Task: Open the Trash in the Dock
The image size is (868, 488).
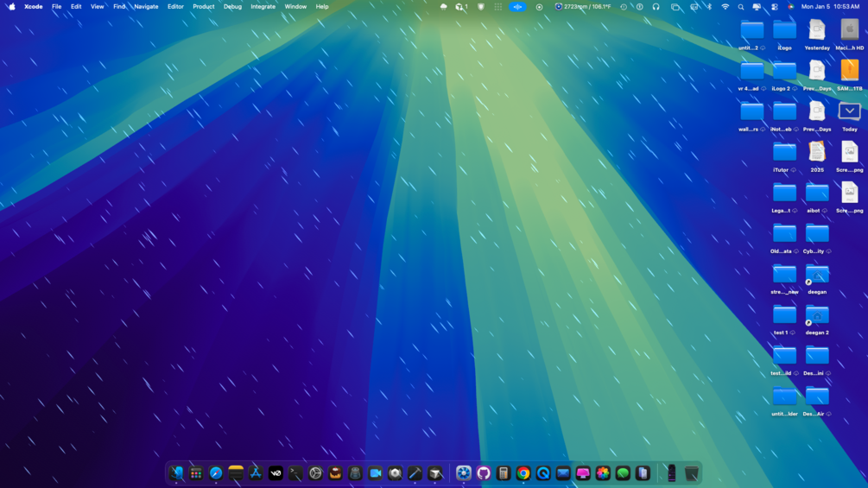Action: tap(692, 473)
